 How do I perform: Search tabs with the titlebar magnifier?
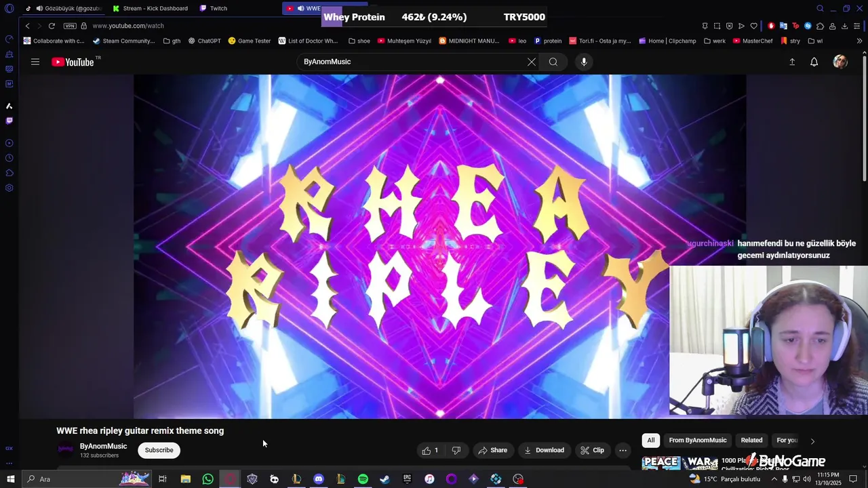tap(820, 8)
